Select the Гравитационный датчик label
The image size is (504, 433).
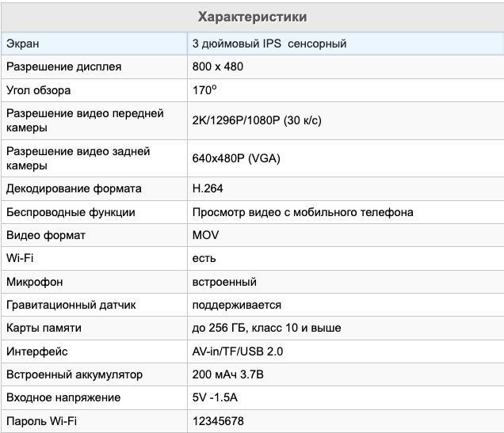pyautogui.click(x=71, y=305)
